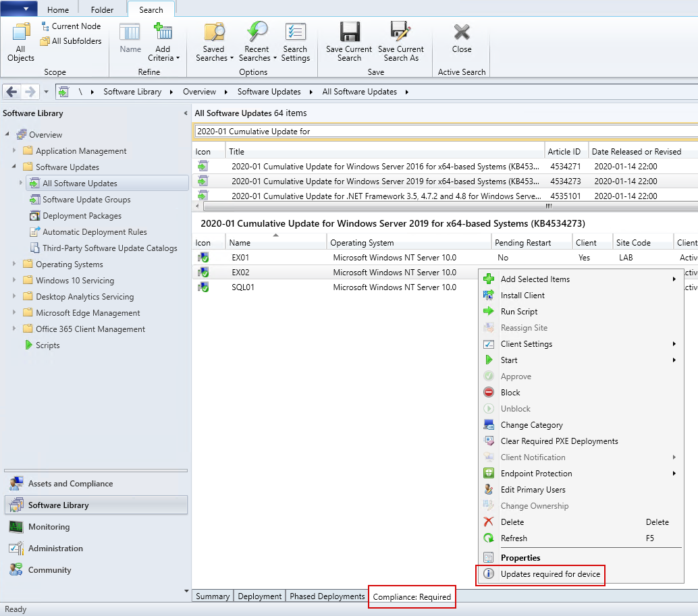This screenshot has height=616, width=698.
Task: Select All Subfolders scope option
Action: pos(72,41)
